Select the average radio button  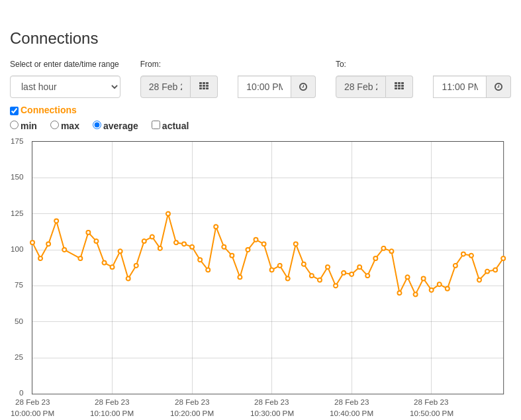point(97,125)
